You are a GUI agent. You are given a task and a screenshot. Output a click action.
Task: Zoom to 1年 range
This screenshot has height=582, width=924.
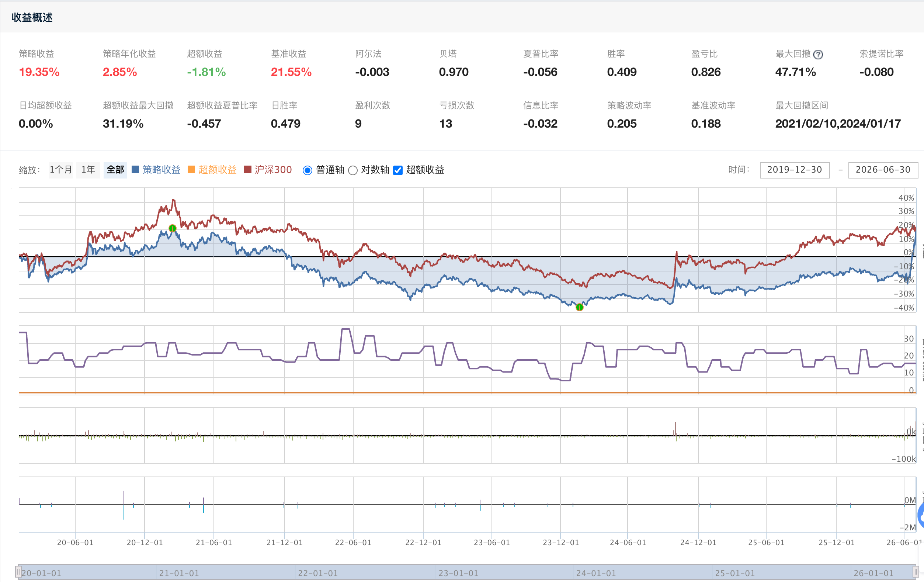click(88, 170)
